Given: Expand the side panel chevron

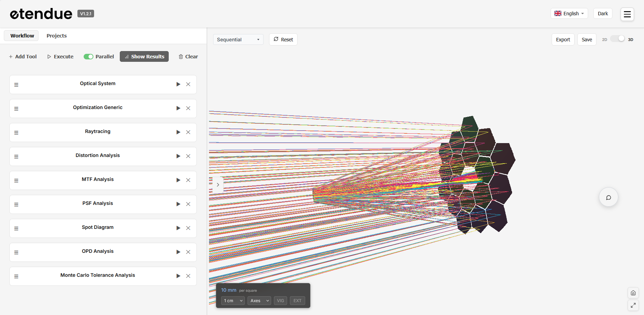Looking at the screenshot, I should (218, 185).
